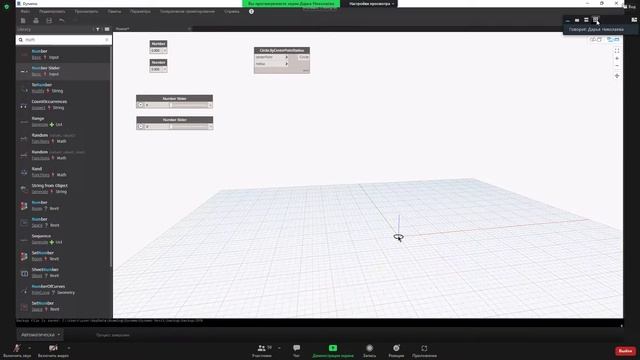Click the Zoom encryption shield icon
The height and width of the screenshot is (360, 640).
point(6,7)
